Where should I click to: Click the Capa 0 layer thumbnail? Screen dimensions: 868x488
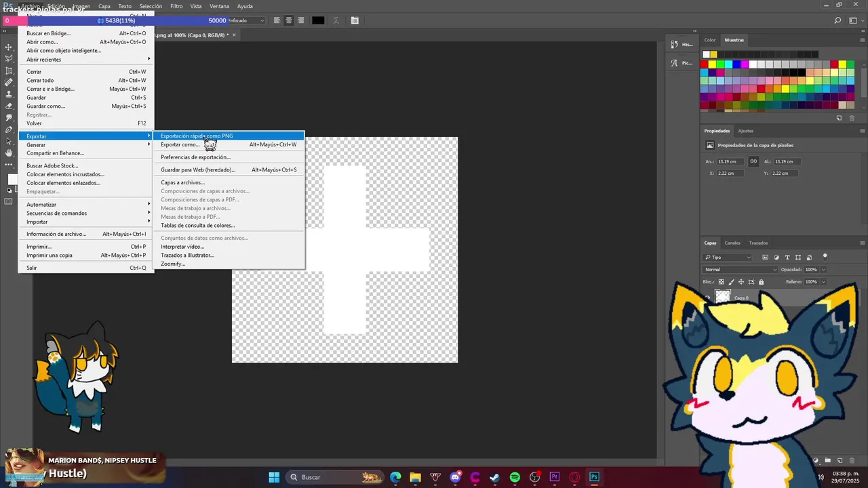[x=723, y=297]
